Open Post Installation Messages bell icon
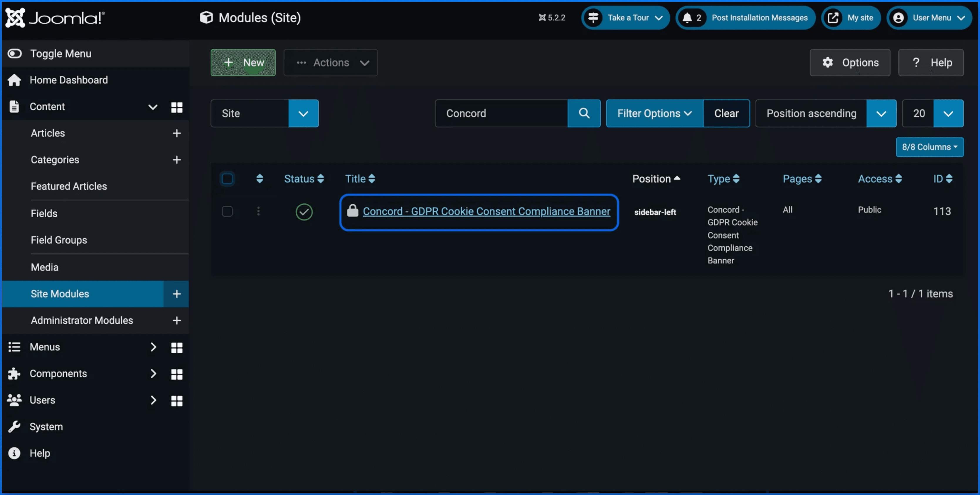 click(x=687, y=18)
